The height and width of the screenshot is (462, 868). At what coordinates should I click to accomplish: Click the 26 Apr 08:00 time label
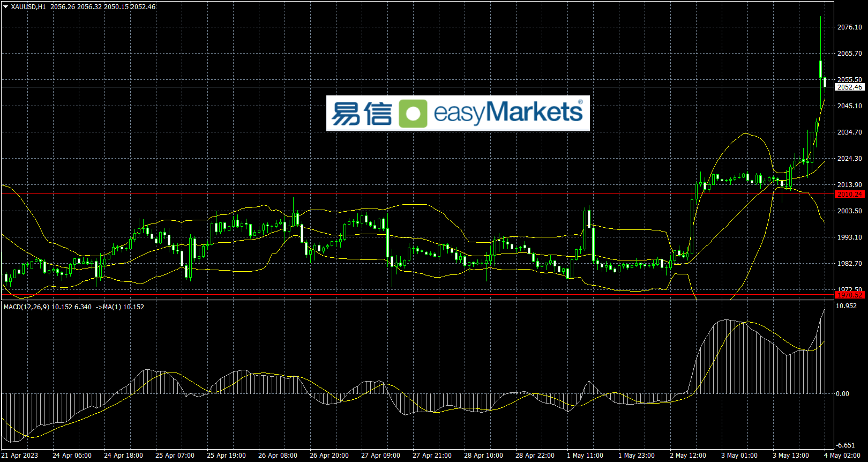click(x=278, y=456)
